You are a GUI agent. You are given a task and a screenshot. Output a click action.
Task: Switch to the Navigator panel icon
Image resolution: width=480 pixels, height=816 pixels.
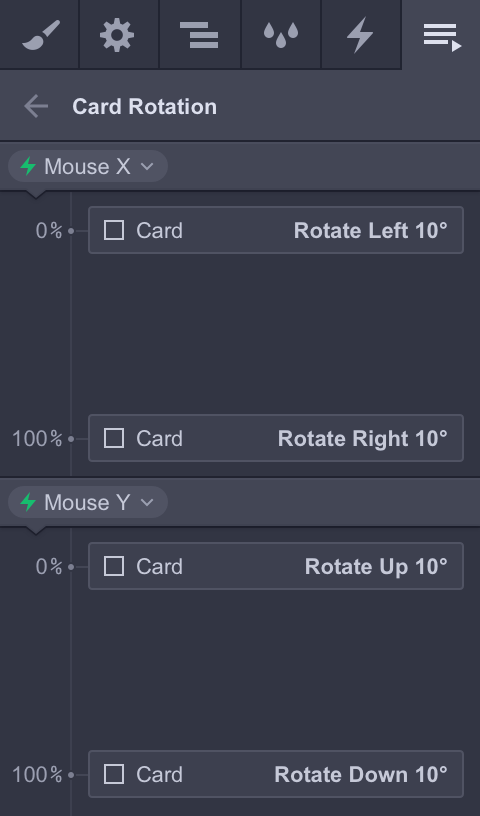click(199, 34)
